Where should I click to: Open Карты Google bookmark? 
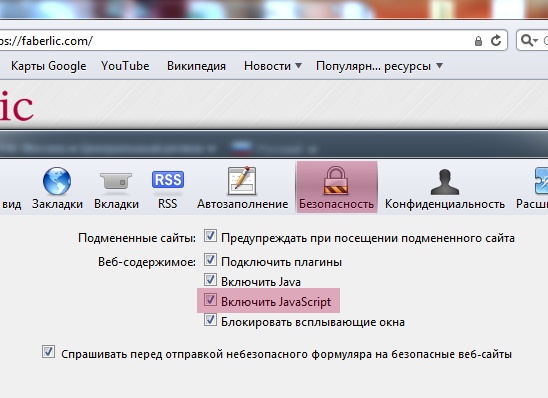49,66
